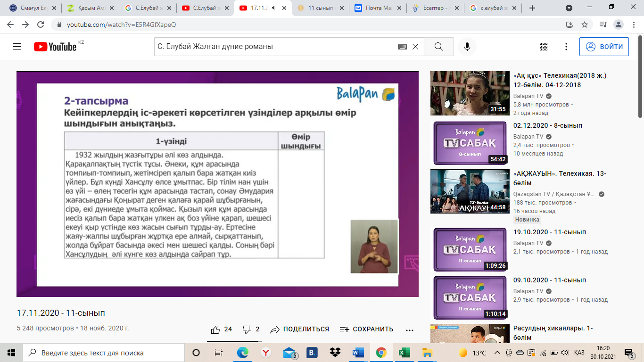Open Task View on the taskbar
The height and width of the screenshot is (362, 644).
[x=219, y=353]
